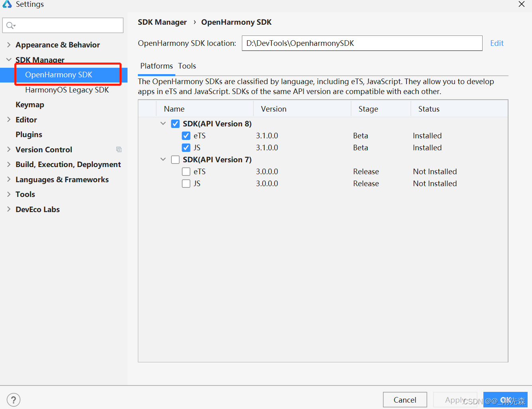
Task: Click the Cancel button
Action: coord(405,400)
